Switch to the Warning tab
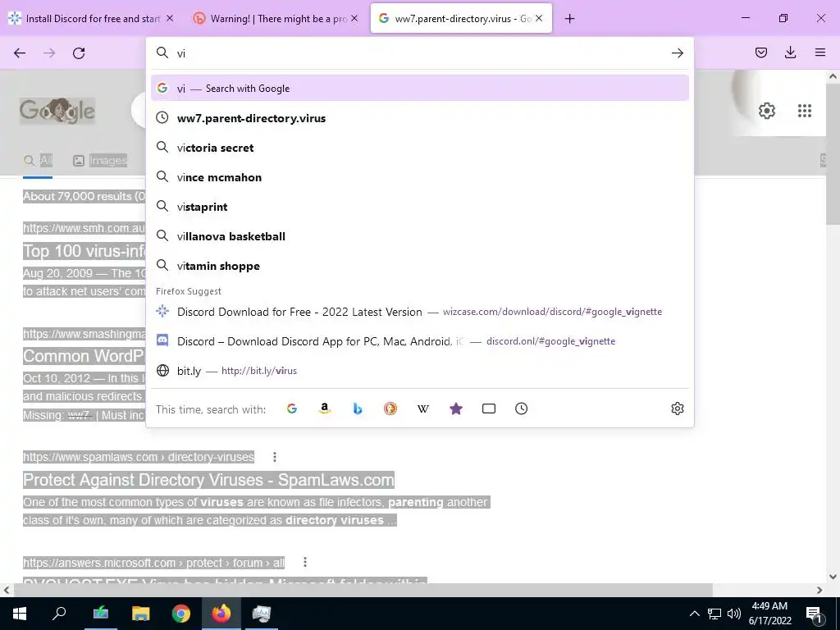Screen dimensions: 840x630 276,18
